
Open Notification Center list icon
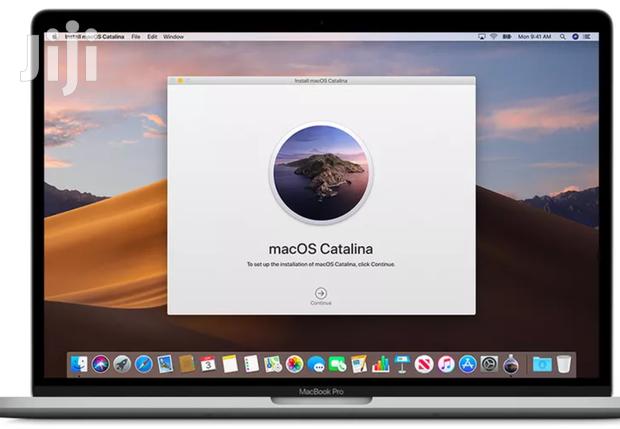click(x=587, y=36)
